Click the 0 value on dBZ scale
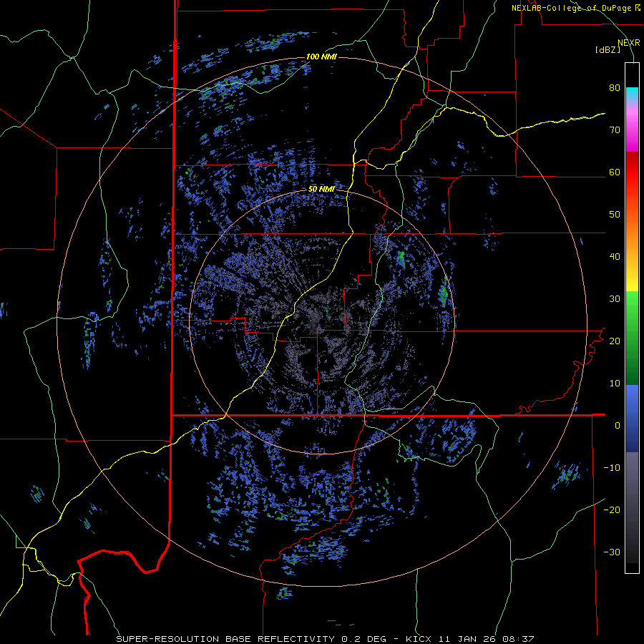The width and height of the screenshot is (644, 644). [x=618, y=426]
